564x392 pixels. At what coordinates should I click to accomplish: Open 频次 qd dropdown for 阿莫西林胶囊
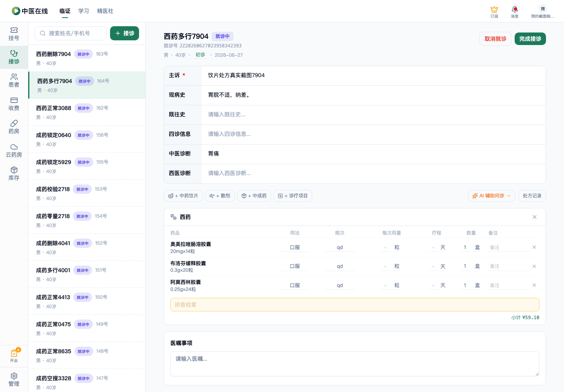pos(340,285)
